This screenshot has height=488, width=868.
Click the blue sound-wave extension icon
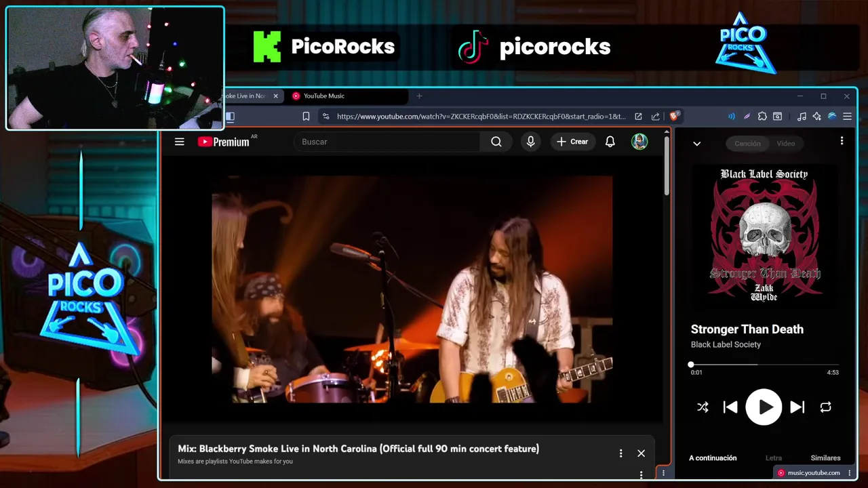coord(731,117)
